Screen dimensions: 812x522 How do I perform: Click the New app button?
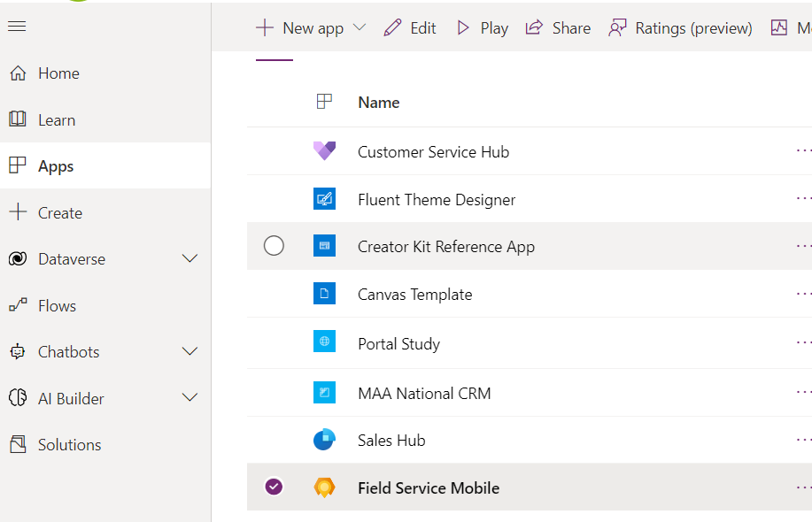300,28
